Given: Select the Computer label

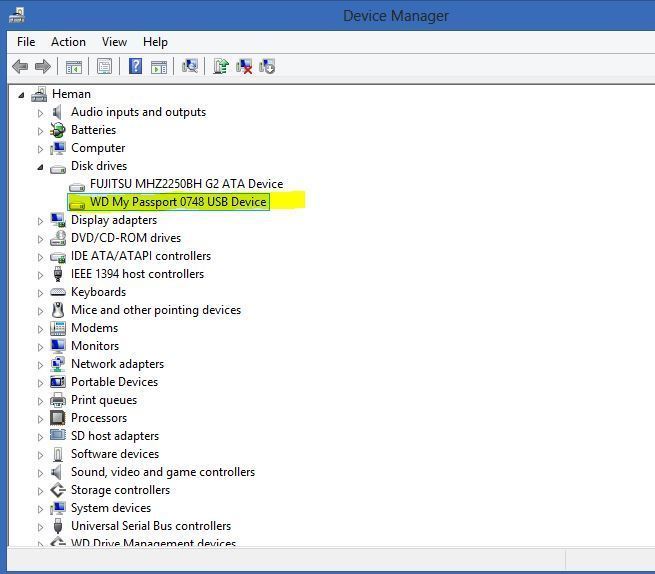Looking at the screenshot, I should [98, 148].
